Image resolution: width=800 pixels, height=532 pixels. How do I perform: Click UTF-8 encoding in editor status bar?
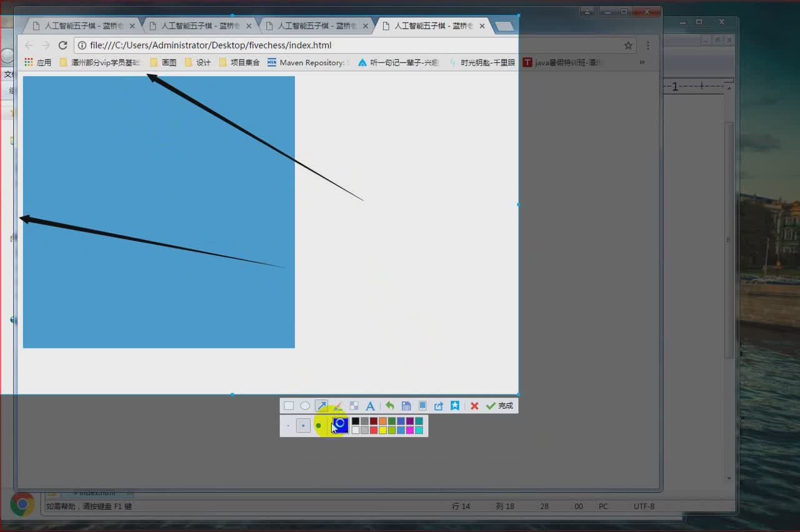click(x=644, y=506)
